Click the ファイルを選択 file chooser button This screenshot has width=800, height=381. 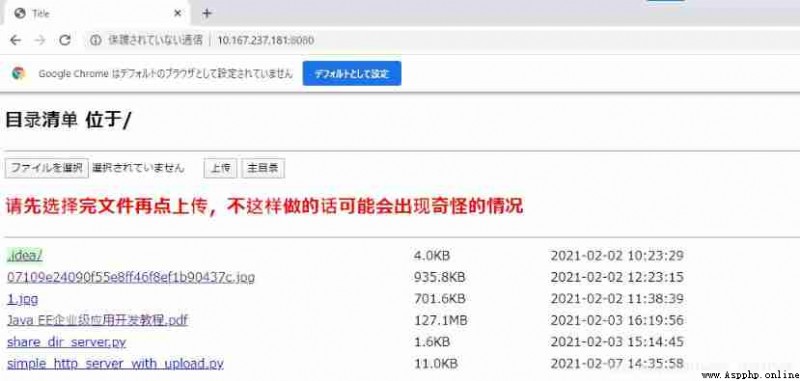coord(46,168)
